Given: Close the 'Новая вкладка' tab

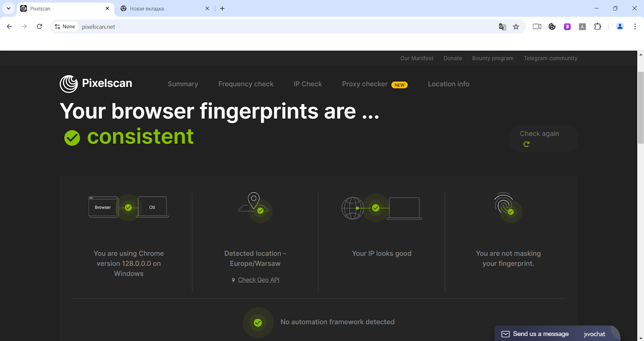Looking at the screenshot, I should click(207, 8).
